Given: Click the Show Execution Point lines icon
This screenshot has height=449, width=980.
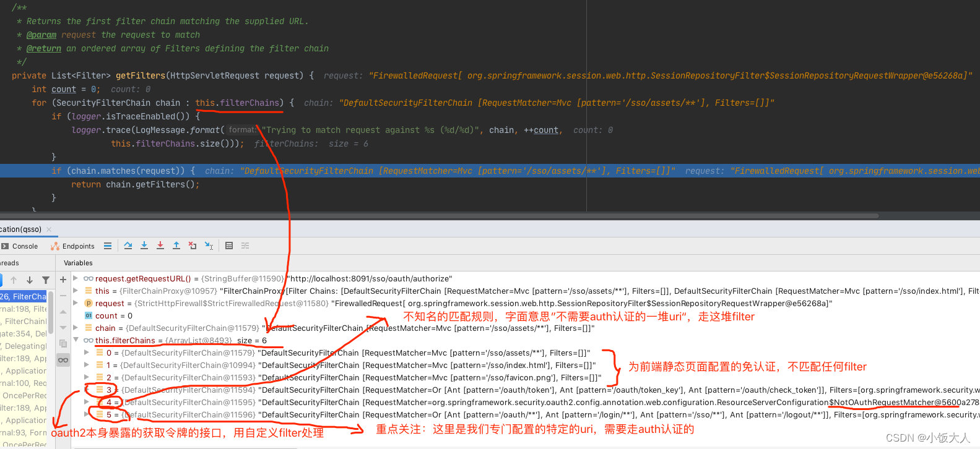Looking at the screenshot, I should coord(108,246).
